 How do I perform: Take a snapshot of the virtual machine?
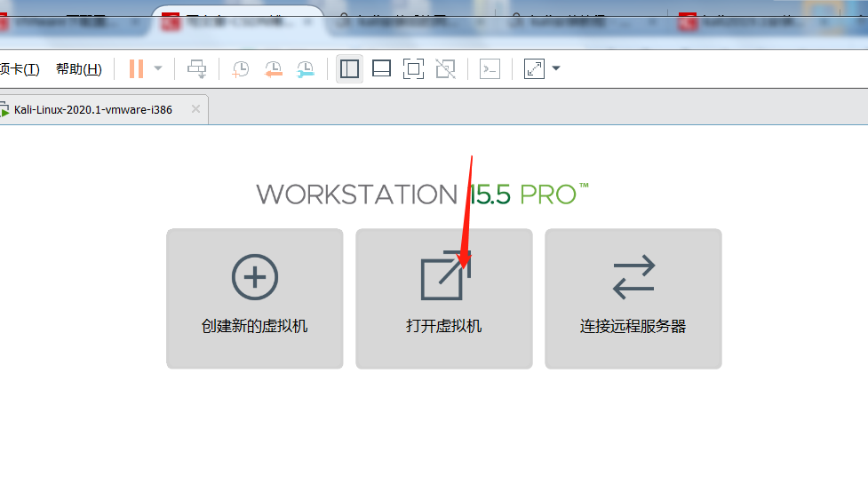tap(240, 69)
